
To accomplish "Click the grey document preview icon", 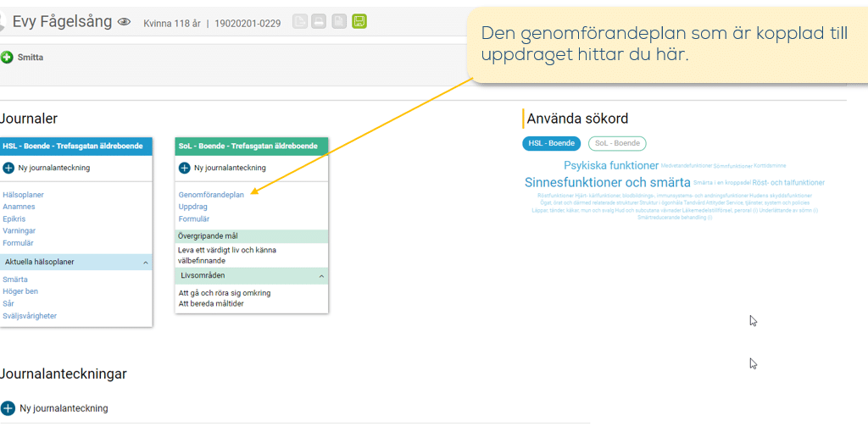I will tap(339, 21).
